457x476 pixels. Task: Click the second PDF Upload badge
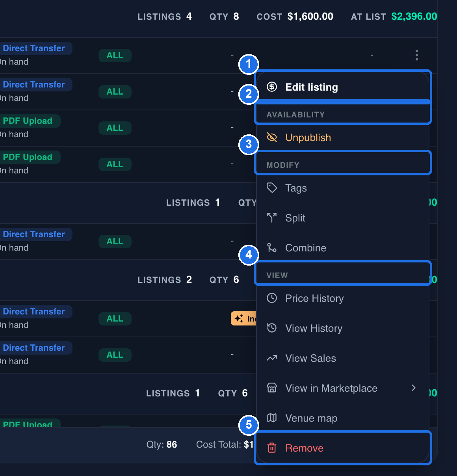30,157
